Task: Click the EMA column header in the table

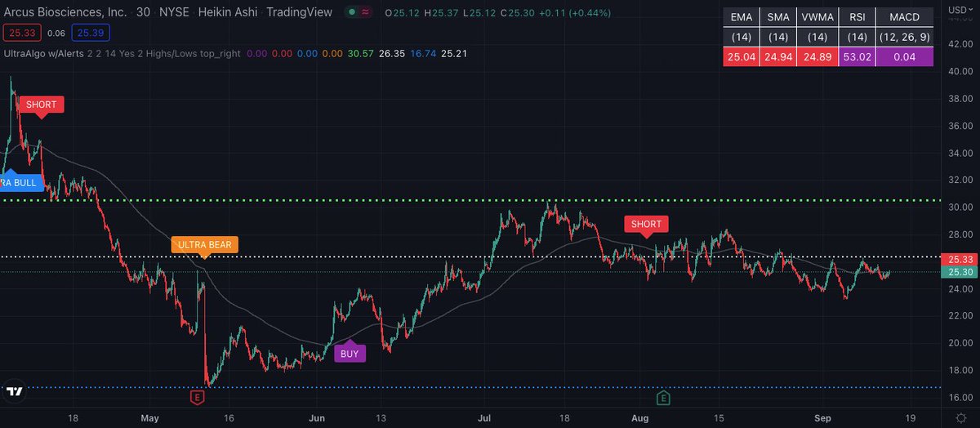Action: (742, 18)
